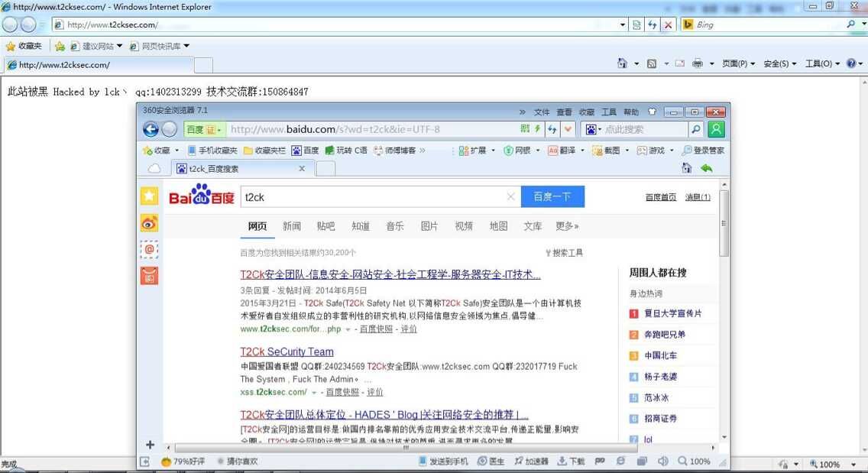Image resolution: width=868 pixels, height=473 pixels.
Task: Switch to Baidu 贴吧 tab
Action: [x=326, y=226]
